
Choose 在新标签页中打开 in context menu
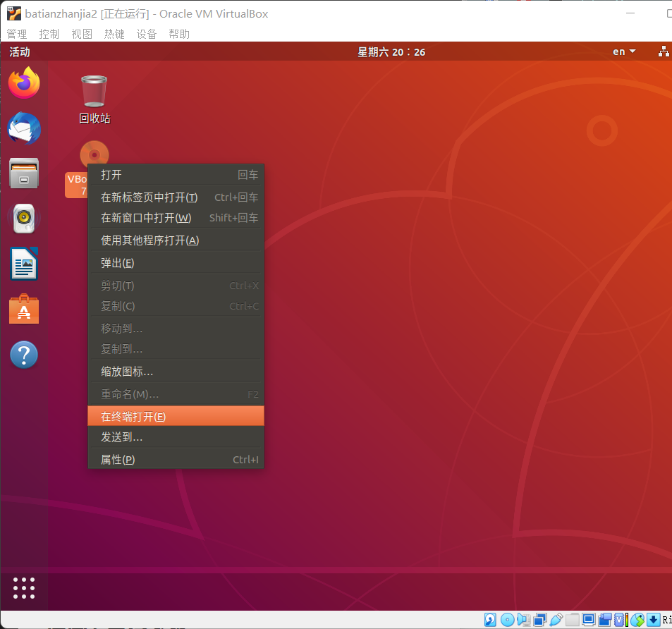[x=176, y=197]
